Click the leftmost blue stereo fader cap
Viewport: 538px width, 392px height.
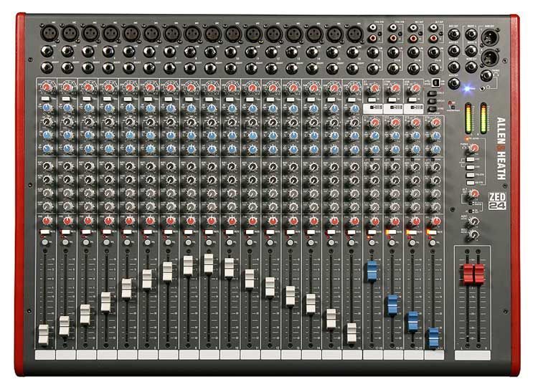372,271
